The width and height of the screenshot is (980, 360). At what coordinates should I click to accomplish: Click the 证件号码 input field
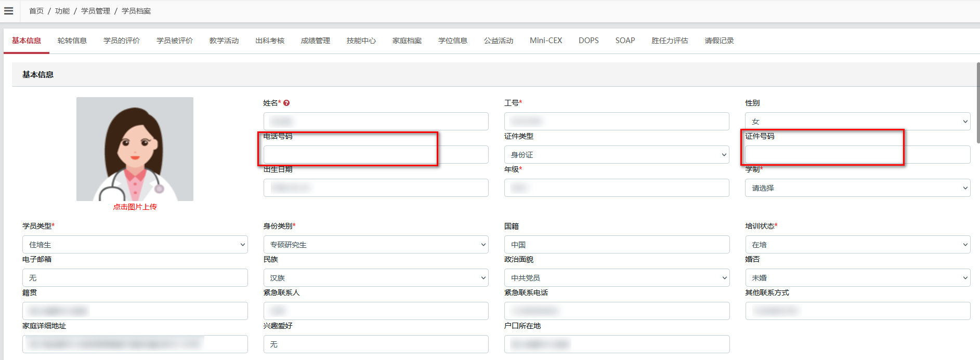coord(857,154)
